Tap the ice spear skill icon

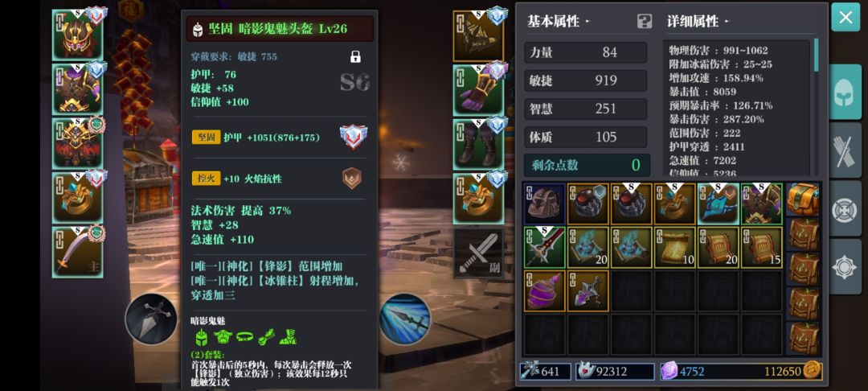point(405,319)
